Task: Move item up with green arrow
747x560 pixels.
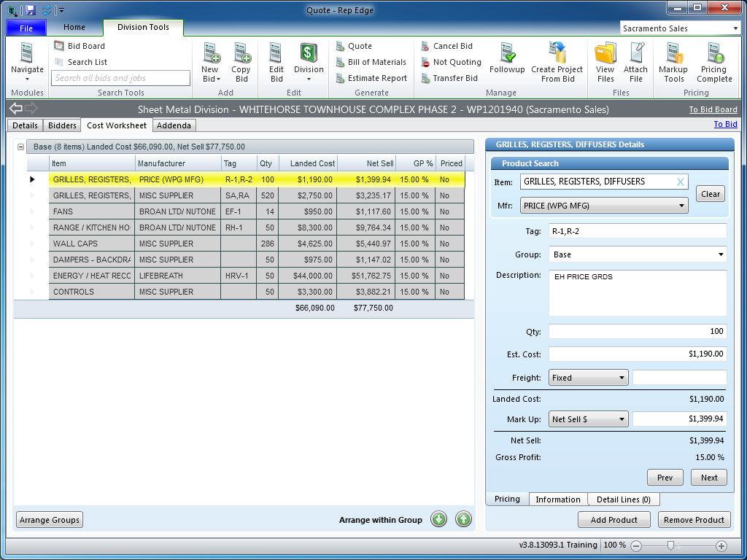Action: coord(463,520)
